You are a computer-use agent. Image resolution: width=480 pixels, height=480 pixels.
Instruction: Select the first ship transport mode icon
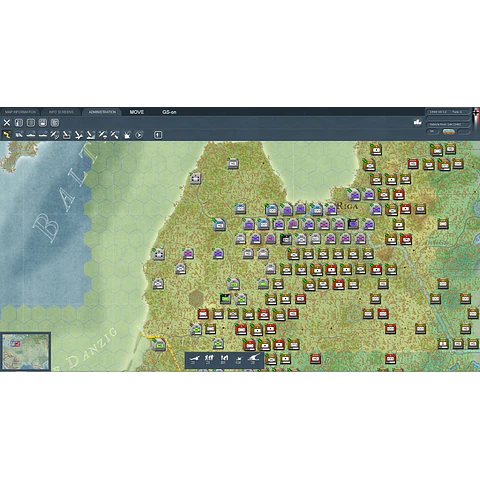coord(31,135)
